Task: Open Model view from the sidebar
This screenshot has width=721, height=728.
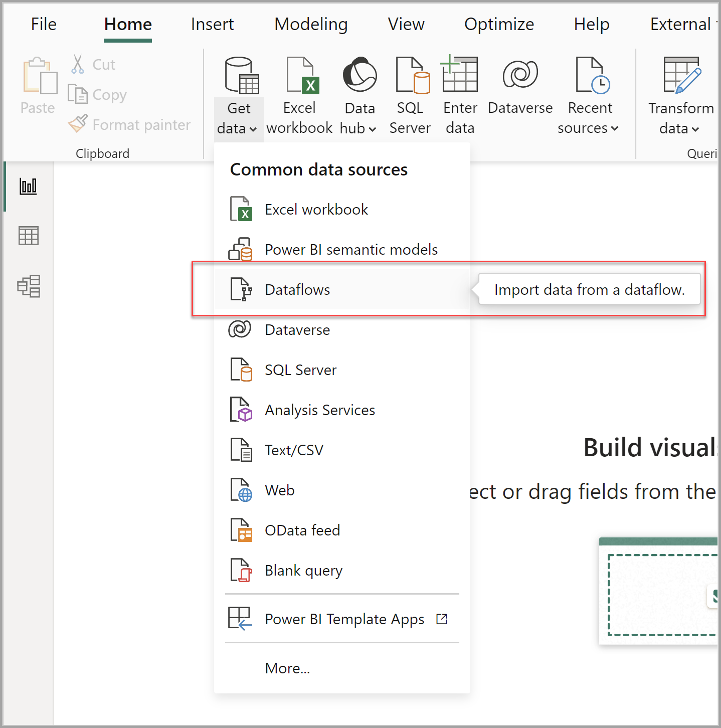Action: point(28,286)
